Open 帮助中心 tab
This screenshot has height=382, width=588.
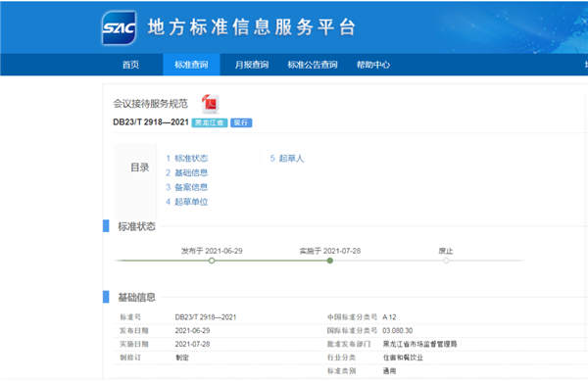373,65
